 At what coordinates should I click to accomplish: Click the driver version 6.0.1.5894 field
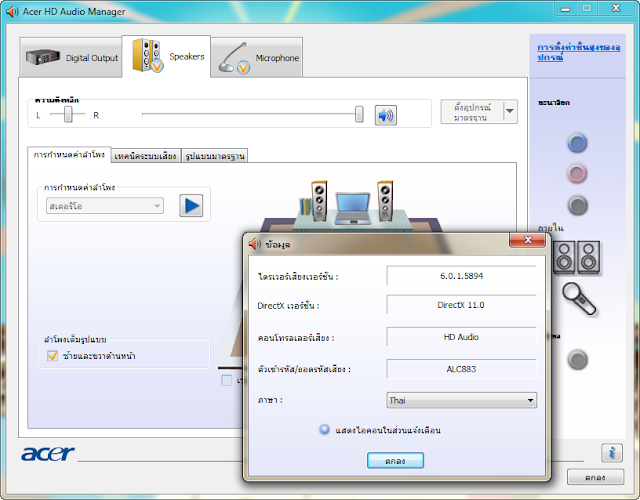coord(461,276)
